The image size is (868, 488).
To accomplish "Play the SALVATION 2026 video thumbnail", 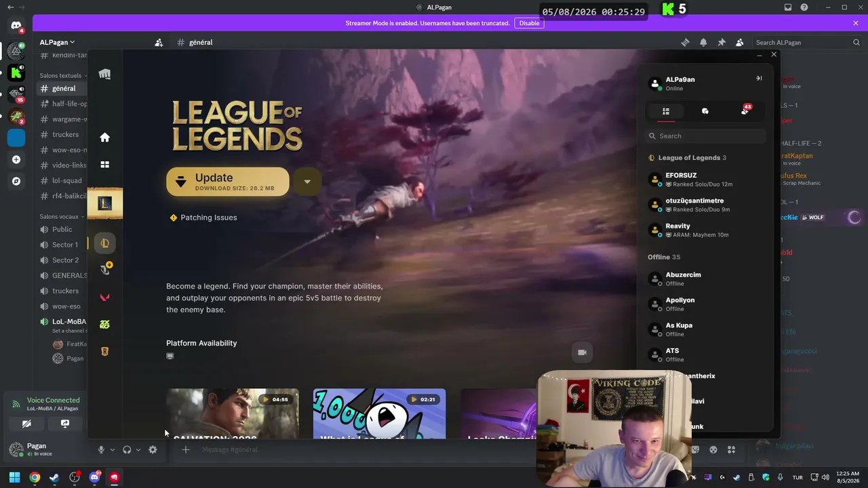I will coord(233,413).
